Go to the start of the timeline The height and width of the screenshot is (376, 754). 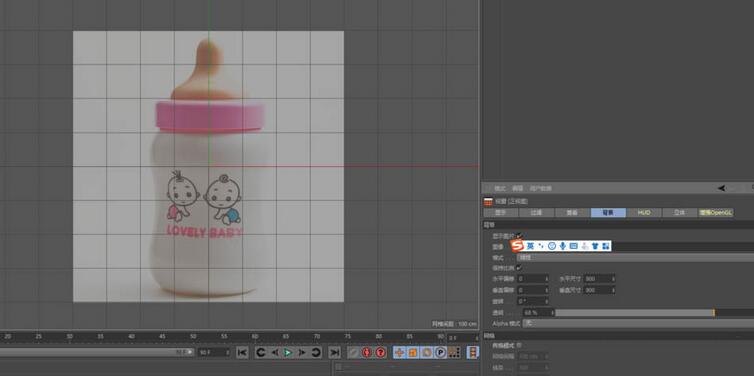pyautogui.click(x=242, y=352)
